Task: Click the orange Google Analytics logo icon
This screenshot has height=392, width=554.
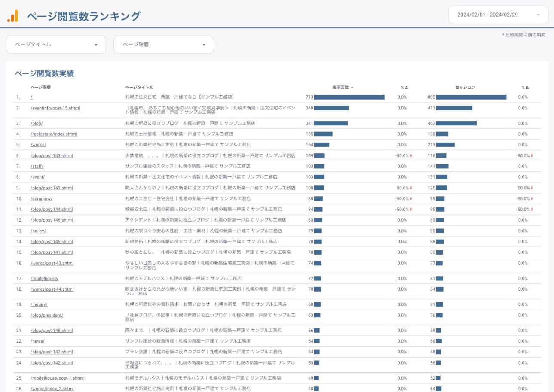Action: click(13, 16)
